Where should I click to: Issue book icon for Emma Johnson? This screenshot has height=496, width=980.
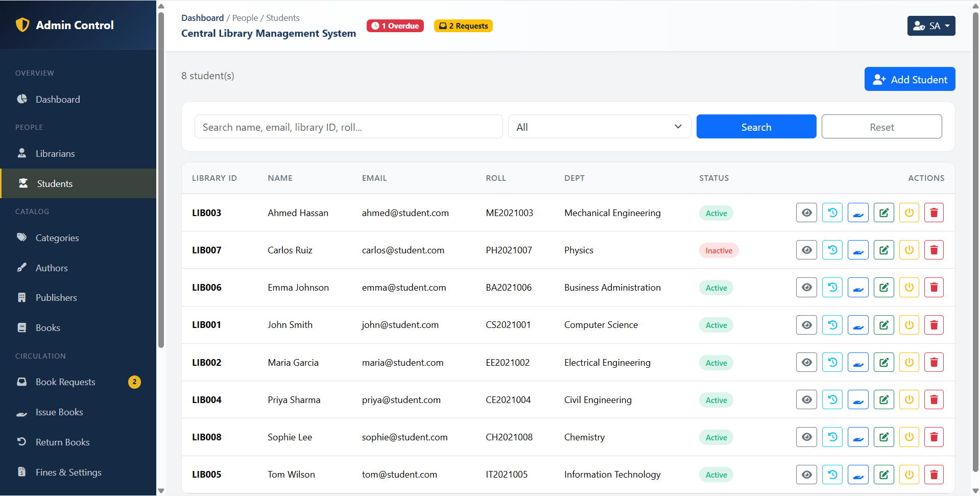(x=858, y=287)
